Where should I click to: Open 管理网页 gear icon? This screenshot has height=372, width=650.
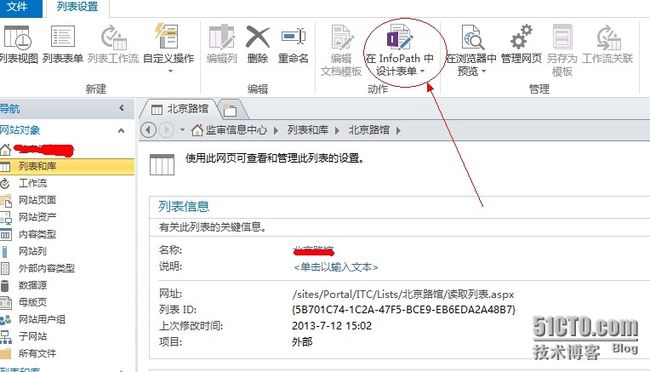click(x=521, y=36)
